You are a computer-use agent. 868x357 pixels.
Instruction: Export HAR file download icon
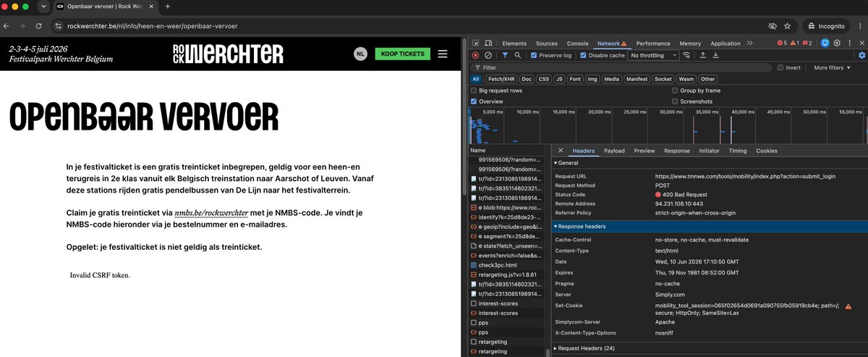[x=715, y=55]
